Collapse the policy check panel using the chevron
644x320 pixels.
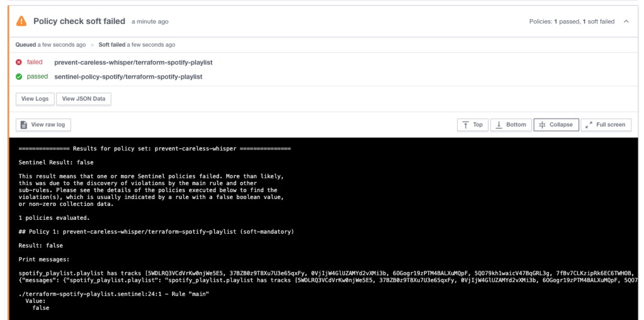tap(626, 21)
